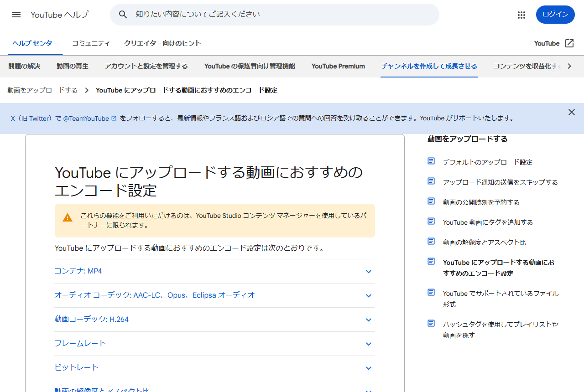Click the ログイン button

(x=555, y=15)
